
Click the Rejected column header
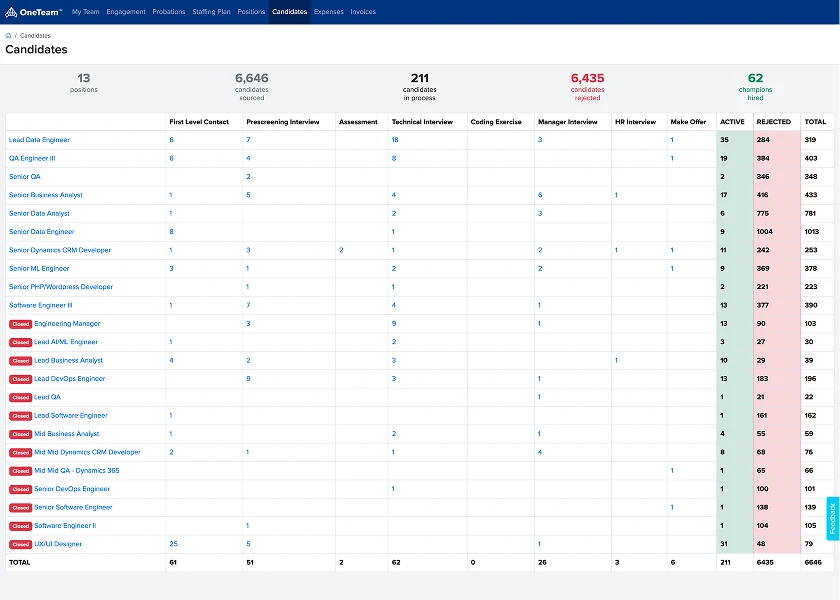point(773,122)
